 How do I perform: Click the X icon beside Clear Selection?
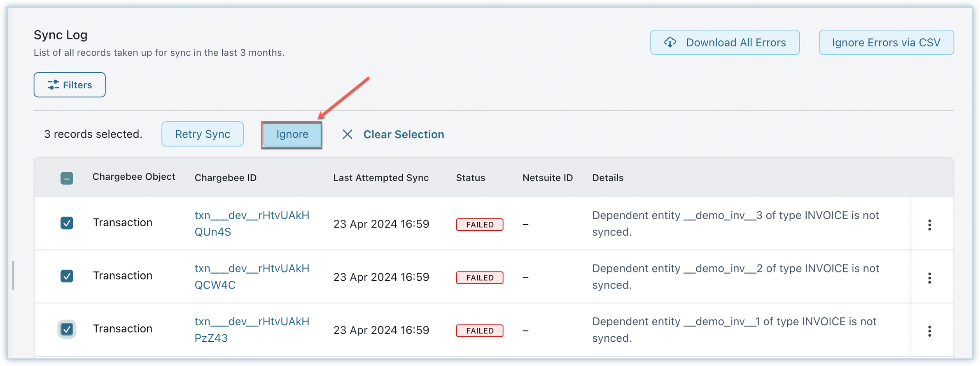pos(347,134)
